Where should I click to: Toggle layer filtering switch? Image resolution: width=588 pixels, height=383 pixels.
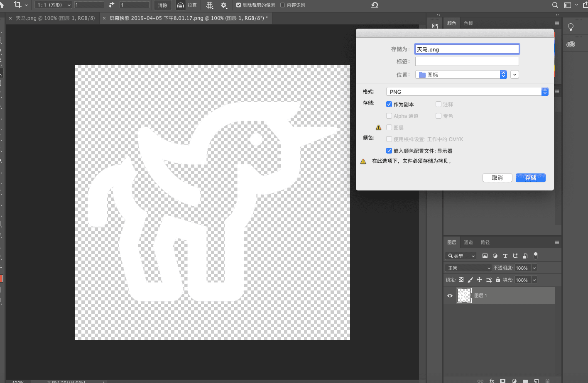tap(536, 255)
